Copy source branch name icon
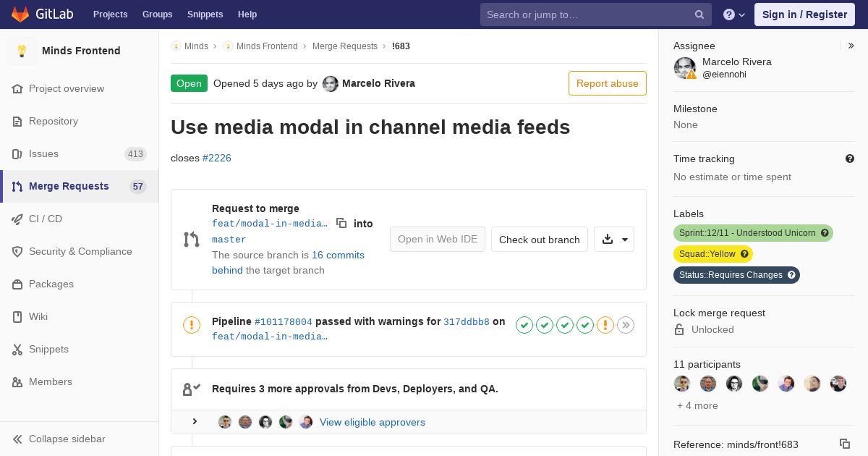 [x=341, y=224]
